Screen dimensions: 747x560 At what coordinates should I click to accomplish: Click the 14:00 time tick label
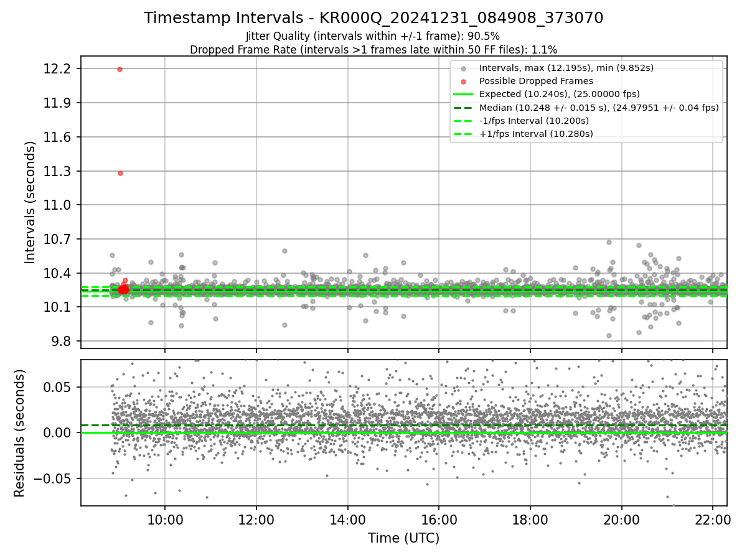click(348, 520)
